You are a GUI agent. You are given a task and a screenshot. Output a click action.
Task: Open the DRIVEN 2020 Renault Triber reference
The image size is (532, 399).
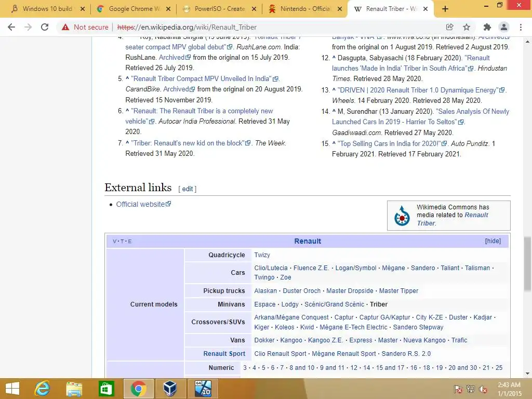[418, 90]
